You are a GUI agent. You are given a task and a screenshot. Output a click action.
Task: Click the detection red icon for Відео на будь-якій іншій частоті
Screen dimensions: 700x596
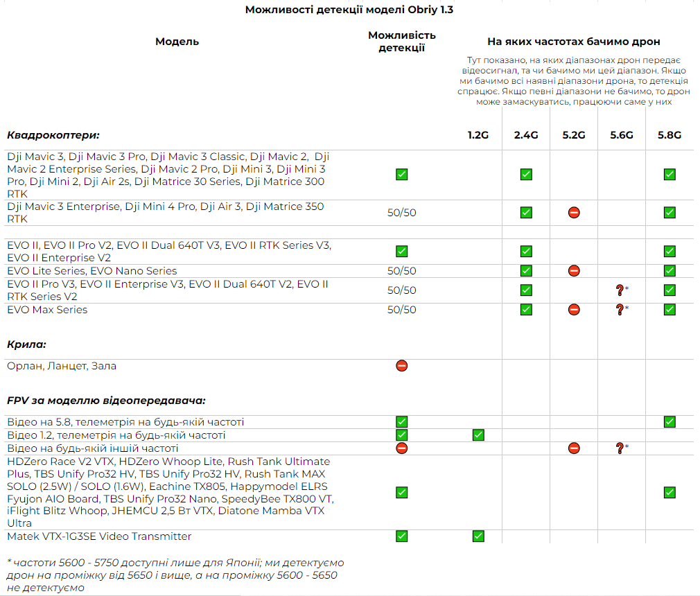401,448
